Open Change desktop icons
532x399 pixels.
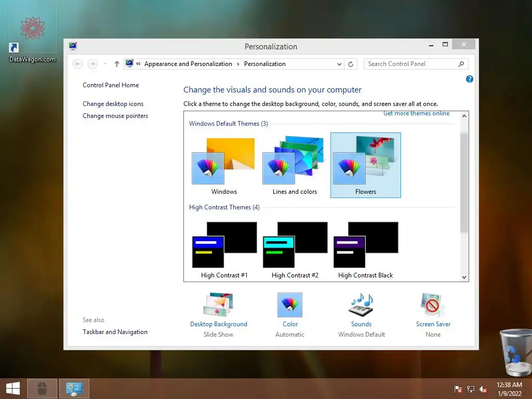[113, 104]
